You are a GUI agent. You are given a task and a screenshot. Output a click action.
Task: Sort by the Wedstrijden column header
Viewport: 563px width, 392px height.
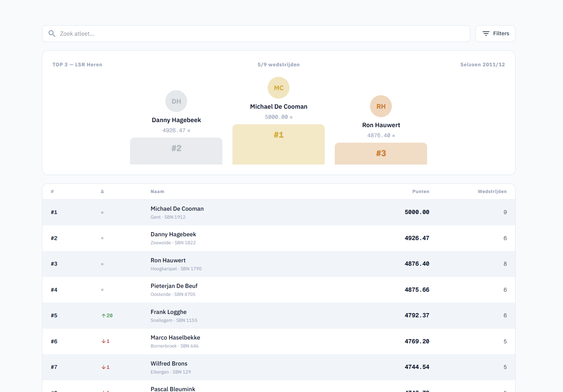(492, 191)
